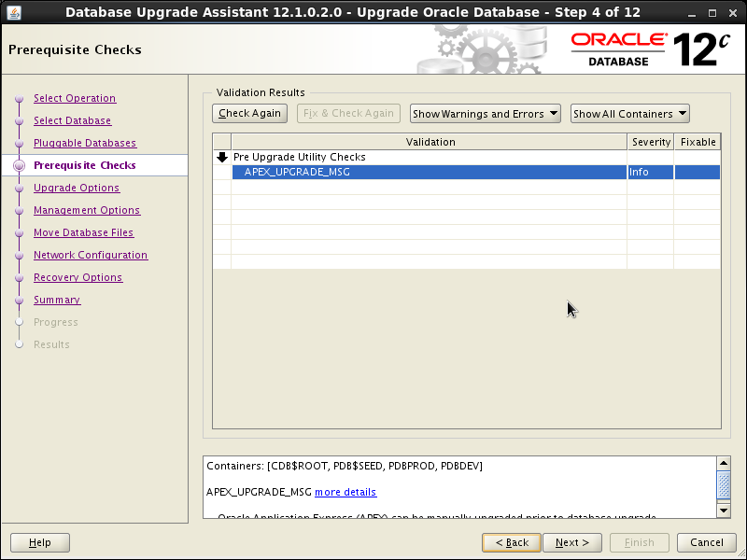Screen dimensions: 747x560
Task: Open the Summary step
Action: pyautogui.click(x=57, y=300)
